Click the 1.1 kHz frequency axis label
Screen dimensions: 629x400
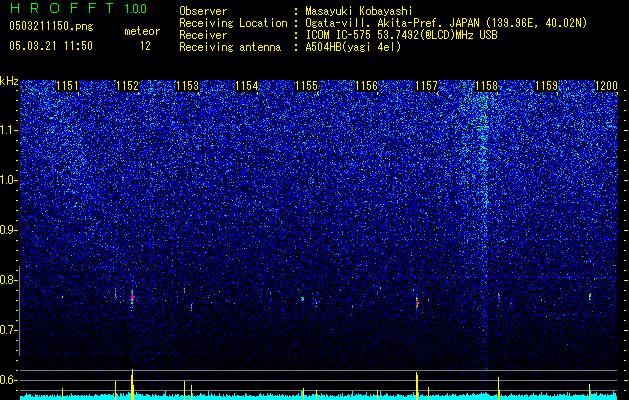tap(8, 130)
